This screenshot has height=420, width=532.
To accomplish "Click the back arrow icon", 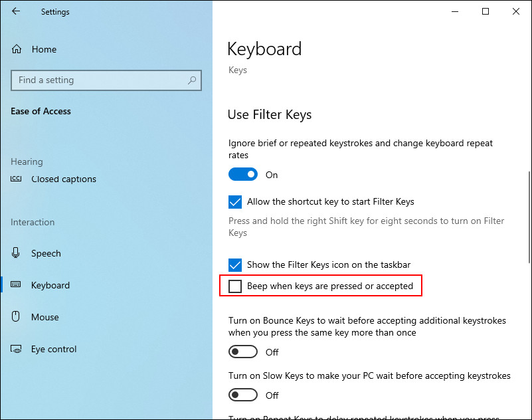I will 16,11.
